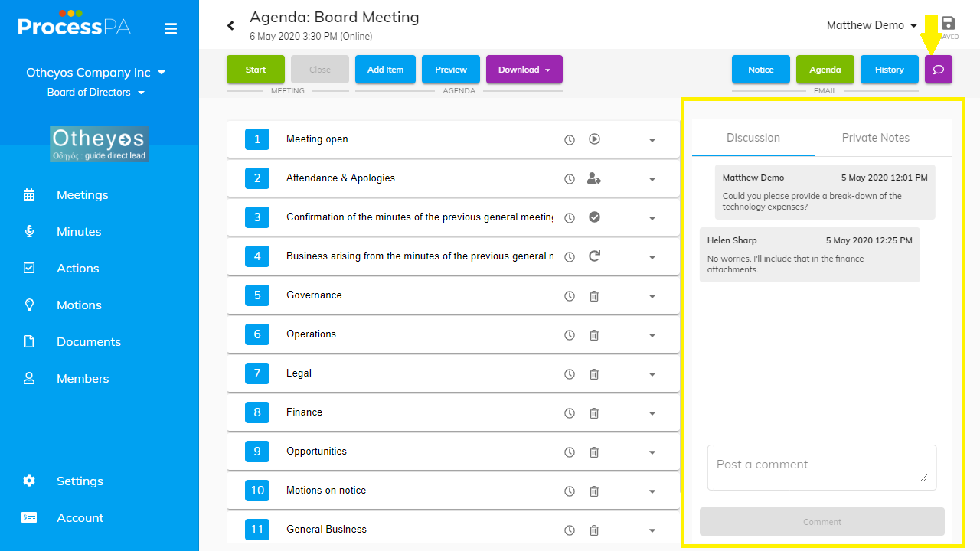Click the green Start meeting button
This screenshot has width=980, height=551.
pyautogui.click(x=256, y=70)
